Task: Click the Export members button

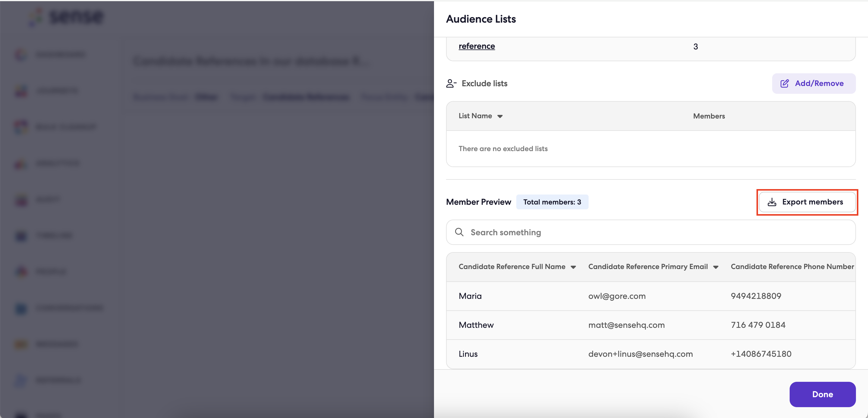Action: click(x=807, y=202)
